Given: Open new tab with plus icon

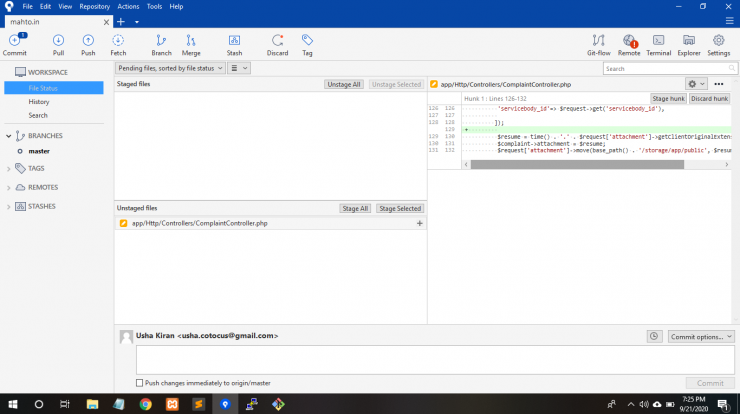Looking at the screenshot, I should point(121,22).
